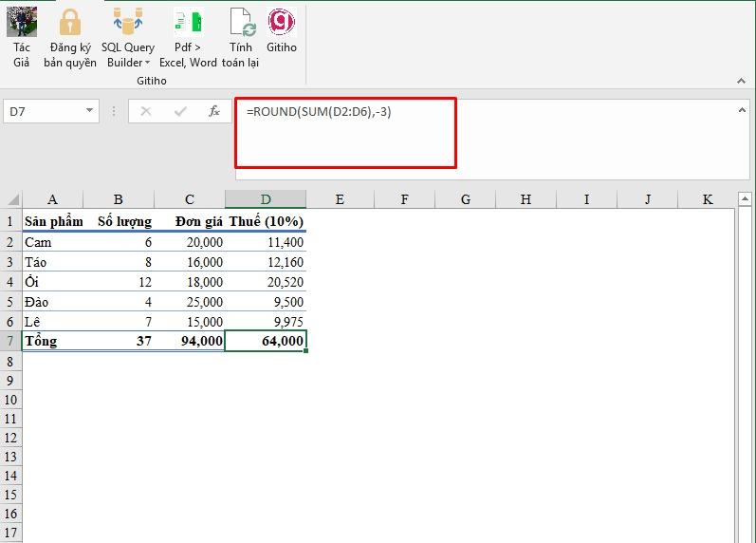Click cell 'Đơn giá' header

point(190,221)
